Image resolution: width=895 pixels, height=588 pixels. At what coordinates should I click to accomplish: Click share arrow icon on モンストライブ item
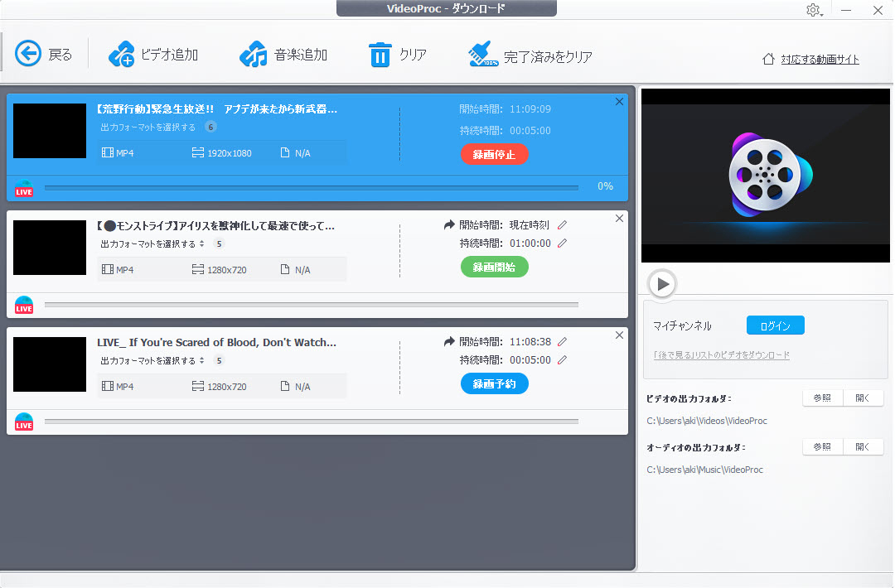(449, 224)
